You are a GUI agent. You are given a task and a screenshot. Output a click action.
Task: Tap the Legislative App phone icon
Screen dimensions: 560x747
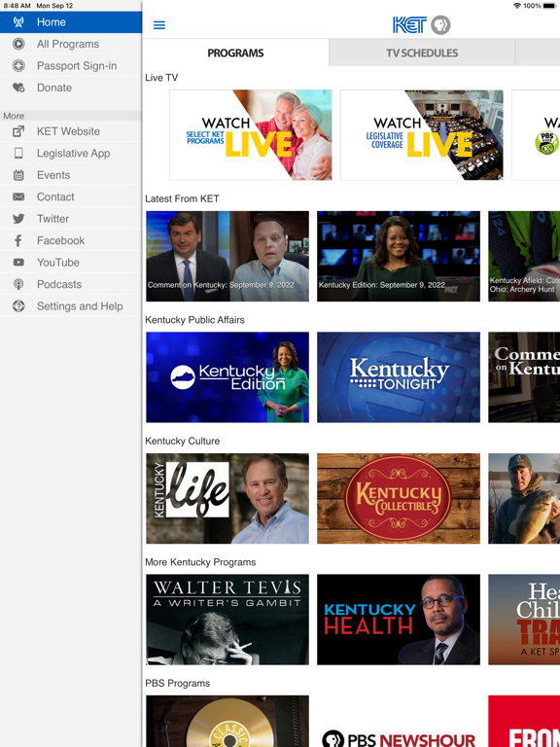18,153
